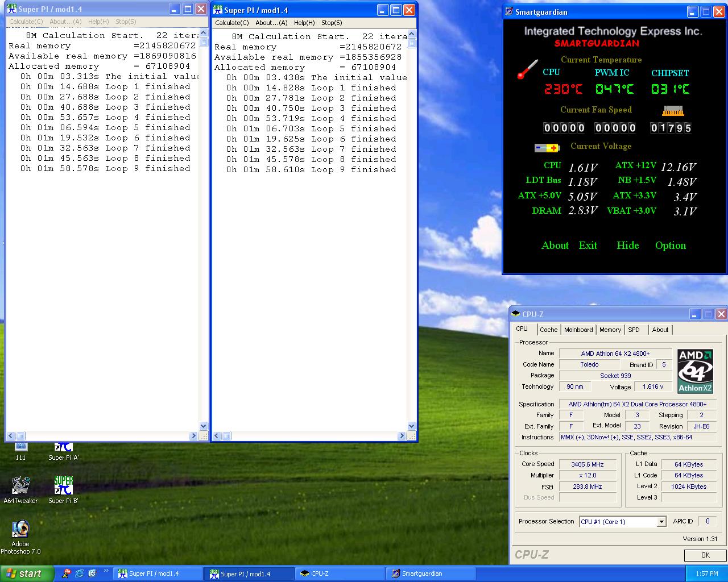This screenshot has height=582, width=728.
Task: Open the Super Pi 'B' desktop shortcut
Action: (63, 487)
